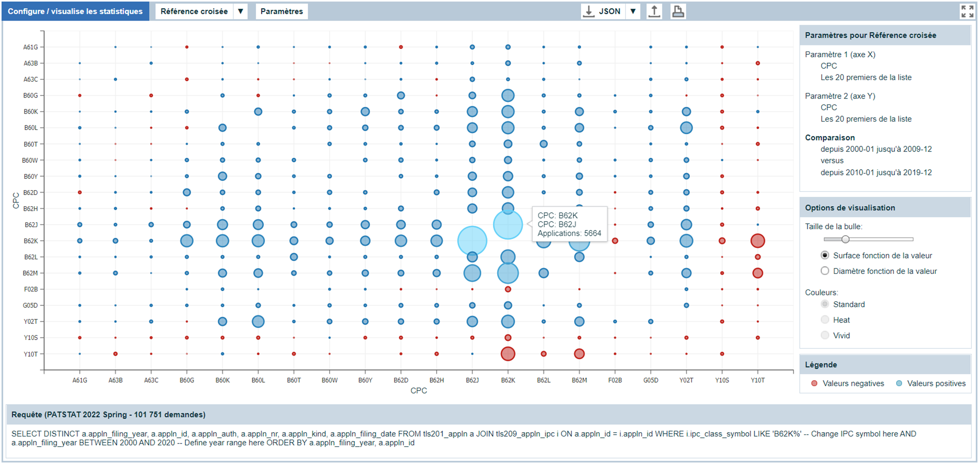Open export format dropdown beside JSON
Viewport: 980px width, 464px height.
pyautogui.click(x=633, y=11)
